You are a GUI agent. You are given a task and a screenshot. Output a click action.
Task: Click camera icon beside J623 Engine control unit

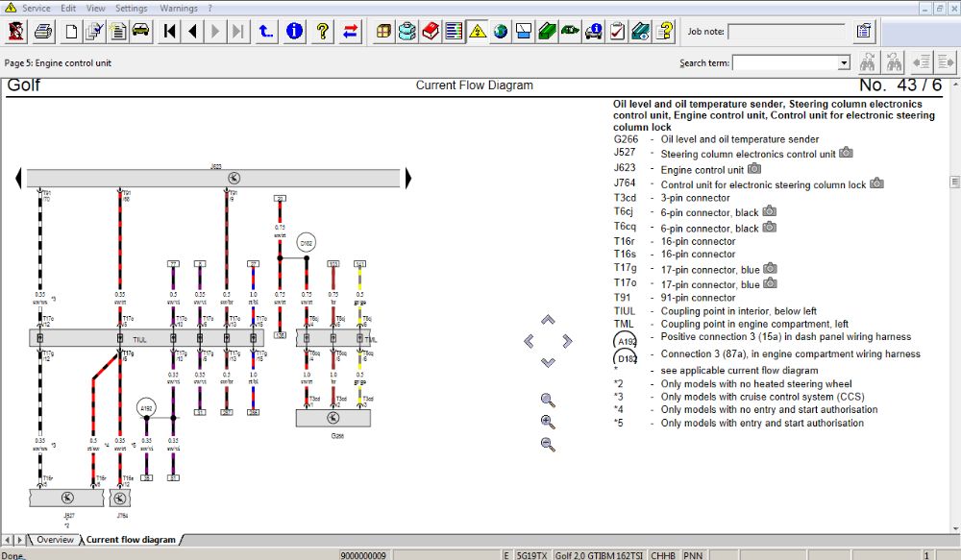click(x=754, y=169)
